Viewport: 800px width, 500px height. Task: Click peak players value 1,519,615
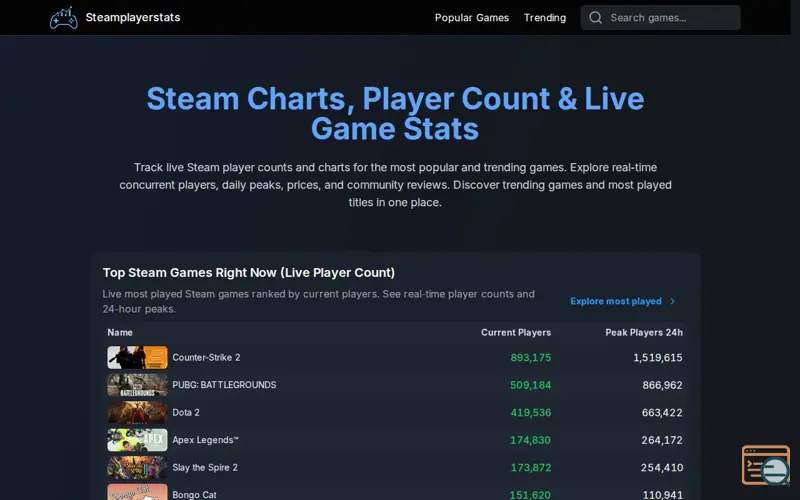pos(658,358)
